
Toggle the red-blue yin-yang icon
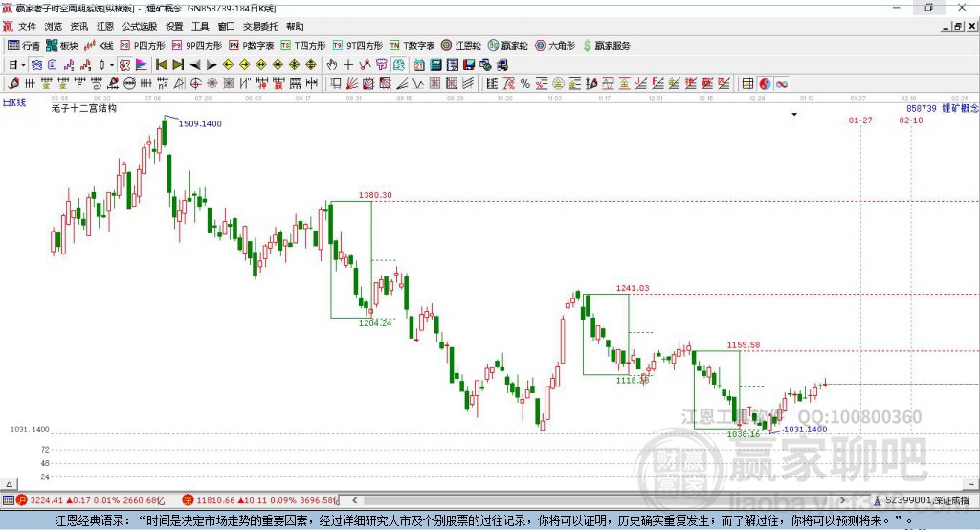[x=765, y=84]
